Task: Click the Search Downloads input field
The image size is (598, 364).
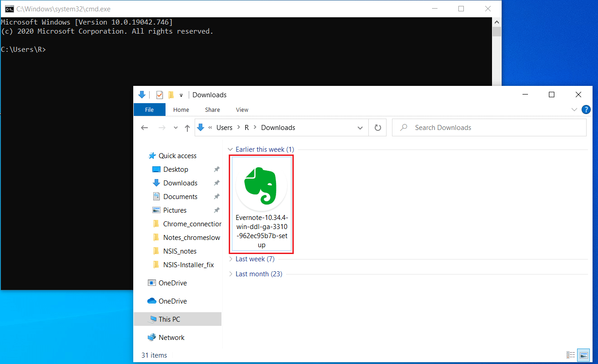Action: pyautogui.click(x=489, y=128)
